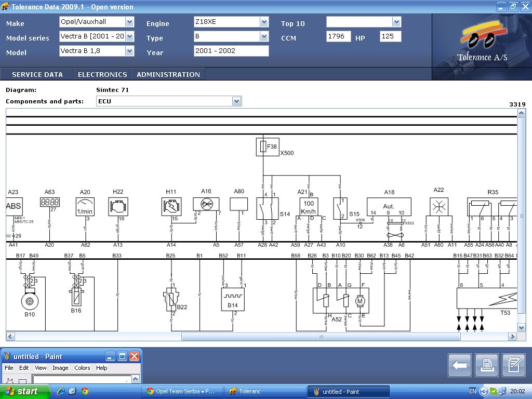Select the B10 sensor symbol

coord(30,299)
